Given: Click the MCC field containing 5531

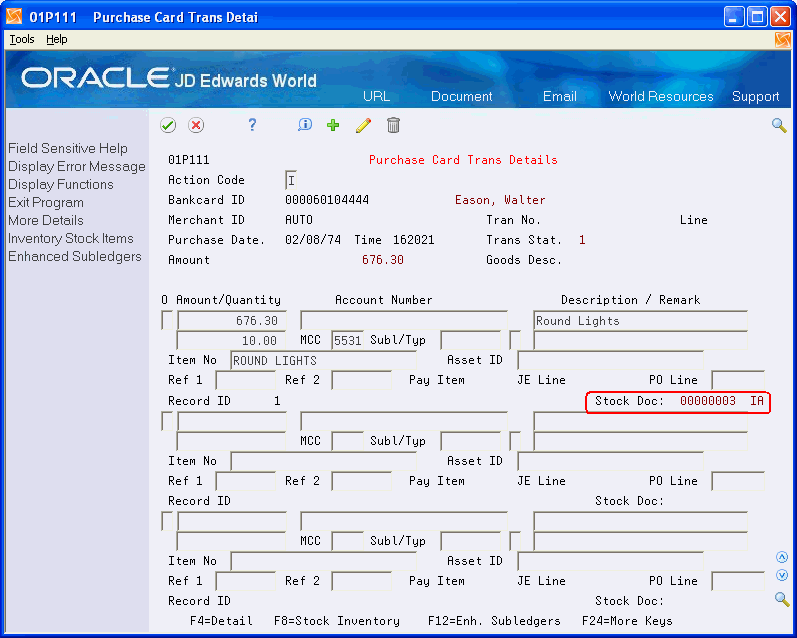Looking at the screenshot, I should point(348,340).
